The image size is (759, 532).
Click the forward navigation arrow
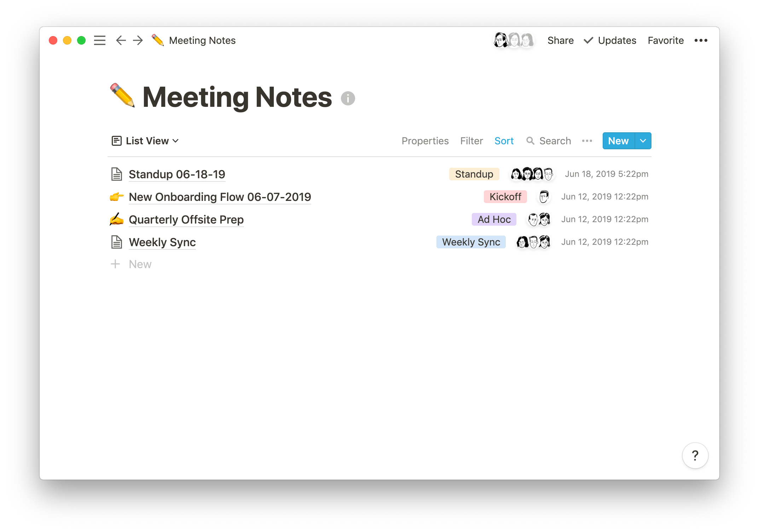click(x=138, y=40)
